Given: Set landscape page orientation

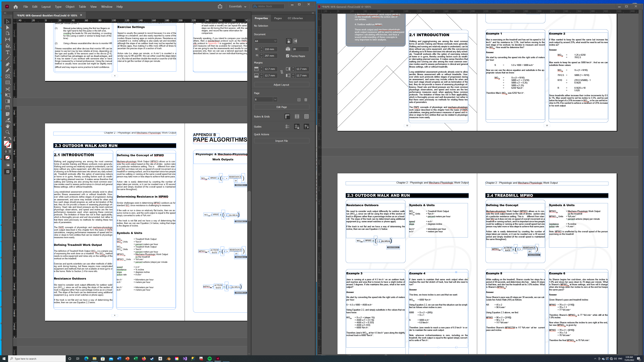Looking at the screenshot, I should coord(295,41).
